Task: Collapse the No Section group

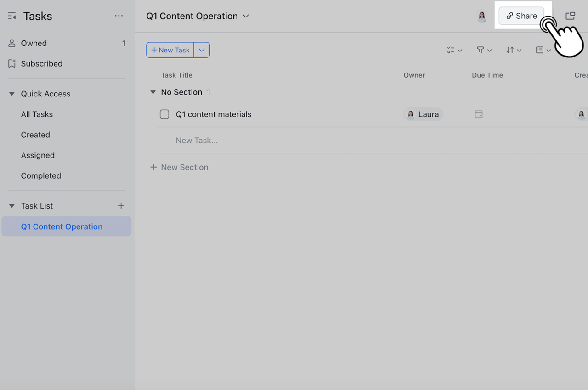Action: (153, 92)
